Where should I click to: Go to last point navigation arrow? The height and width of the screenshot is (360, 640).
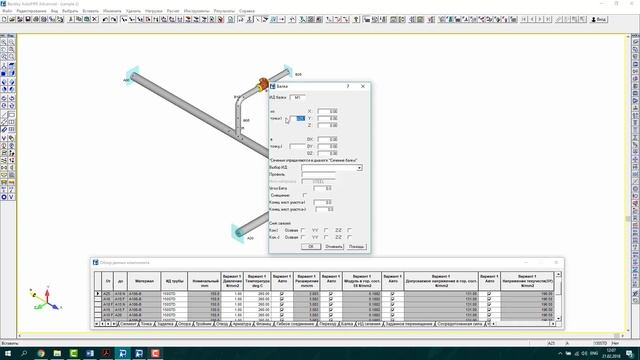548,19
